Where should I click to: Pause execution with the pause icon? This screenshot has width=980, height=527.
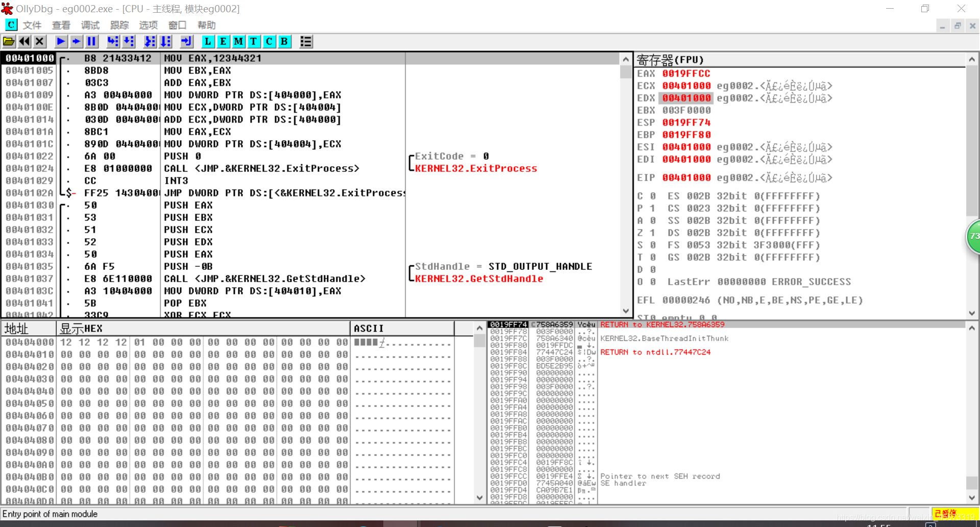click(92, 42)
